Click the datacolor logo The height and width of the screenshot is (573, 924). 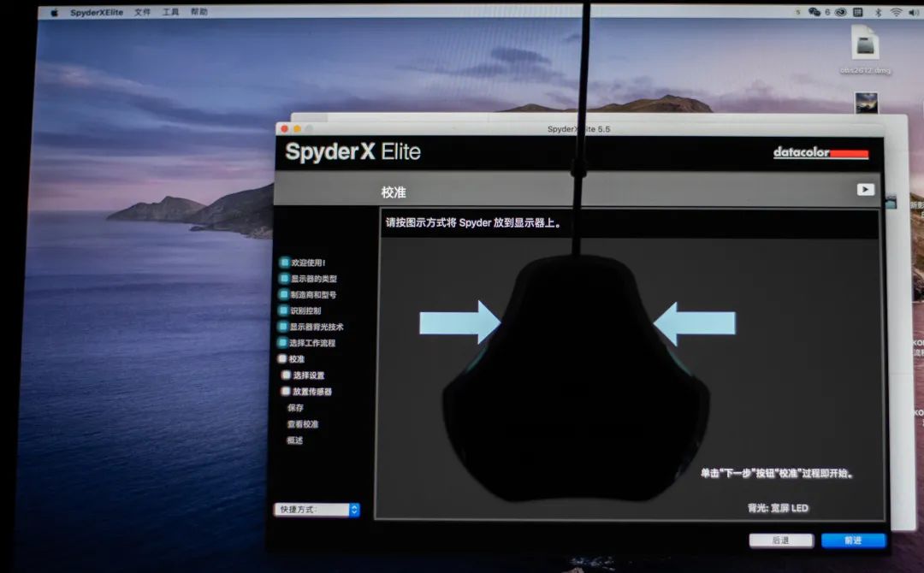pos(820,153)
